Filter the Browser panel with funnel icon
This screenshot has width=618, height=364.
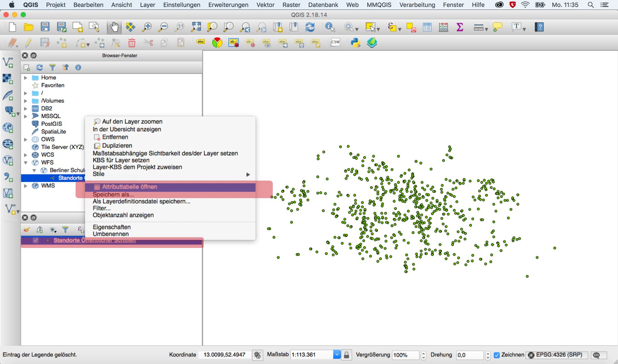[52, 67]
